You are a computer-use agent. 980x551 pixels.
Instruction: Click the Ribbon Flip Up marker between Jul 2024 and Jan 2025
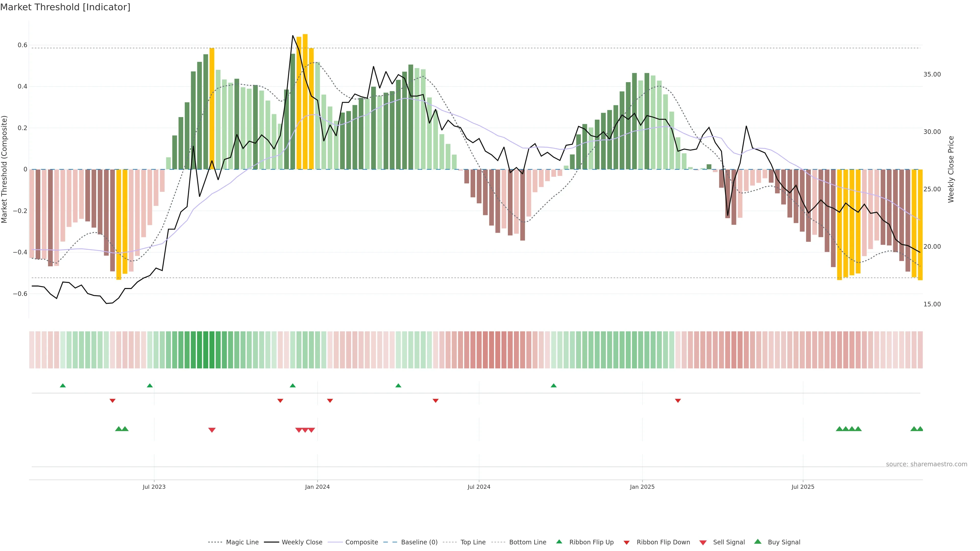pos(554,386)
